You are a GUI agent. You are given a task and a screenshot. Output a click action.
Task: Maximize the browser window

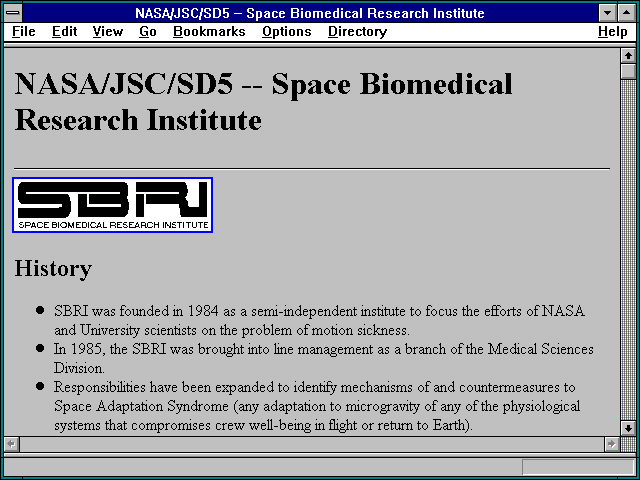pyautogui.click(x=627, y=13)
